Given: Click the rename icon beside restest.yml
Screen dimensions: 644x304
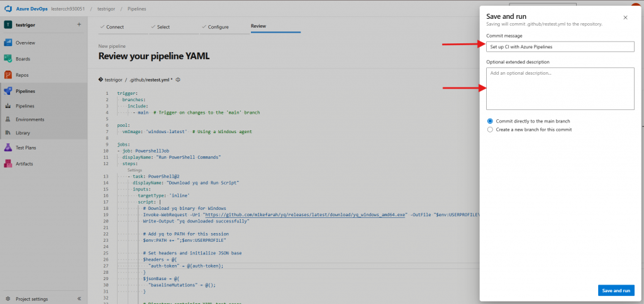Looking at the screenshot, I should tap(178, 80).
